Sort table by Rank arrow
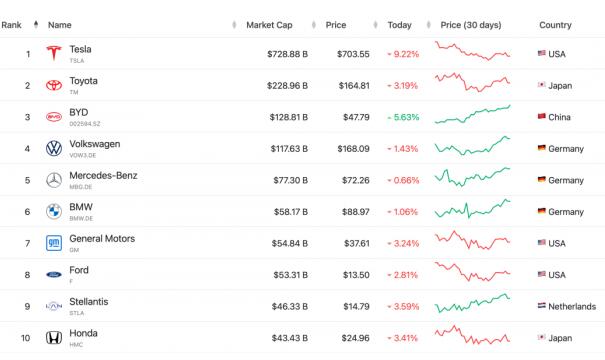This screenshot has width=605, height=360. (x=36, y=25)
